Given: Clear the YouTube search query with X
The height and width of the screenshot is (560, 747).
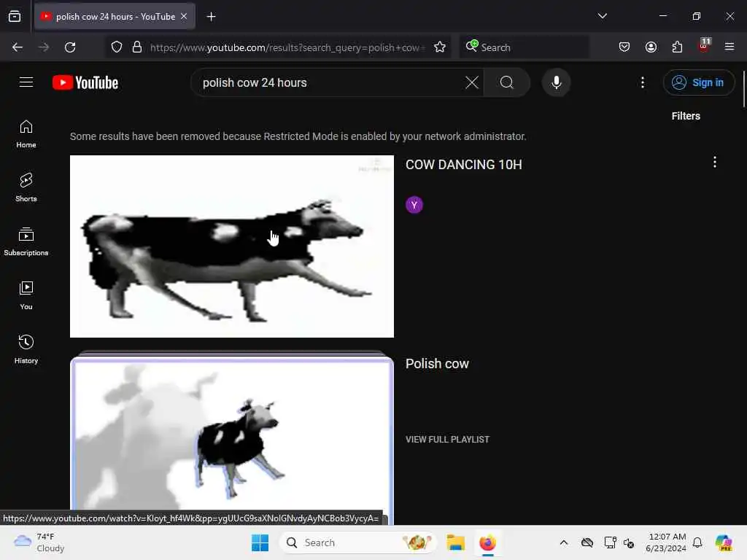Looking at the screenshot, I should 472,82.
